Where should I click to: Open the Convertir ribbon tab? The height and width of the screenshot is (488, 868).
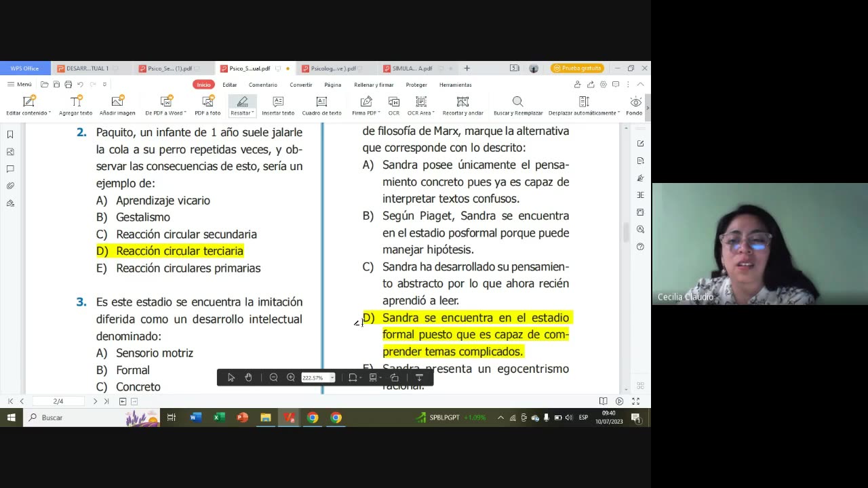tap(301, 85)
